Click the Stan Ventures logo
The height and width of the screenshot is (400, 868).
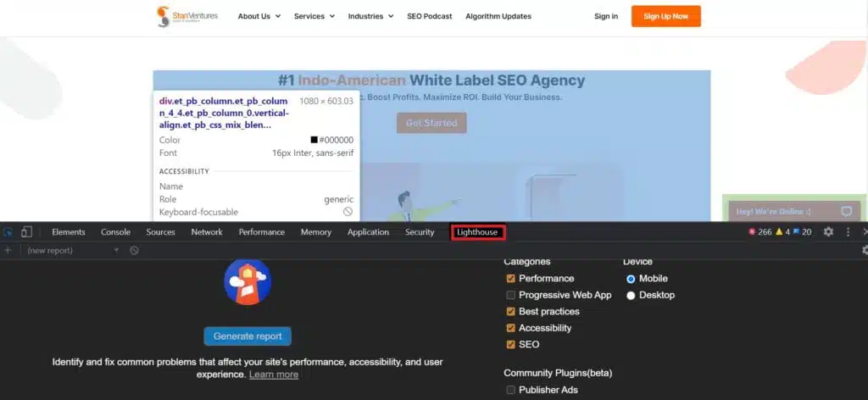tap(187, 16)
